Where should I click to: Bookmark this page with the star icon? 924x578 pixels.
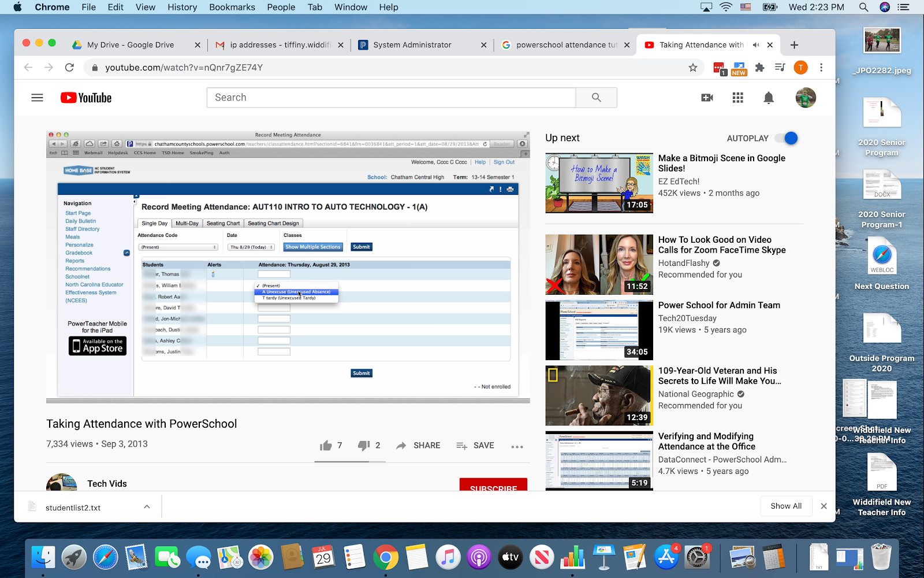tap(693, 68)
